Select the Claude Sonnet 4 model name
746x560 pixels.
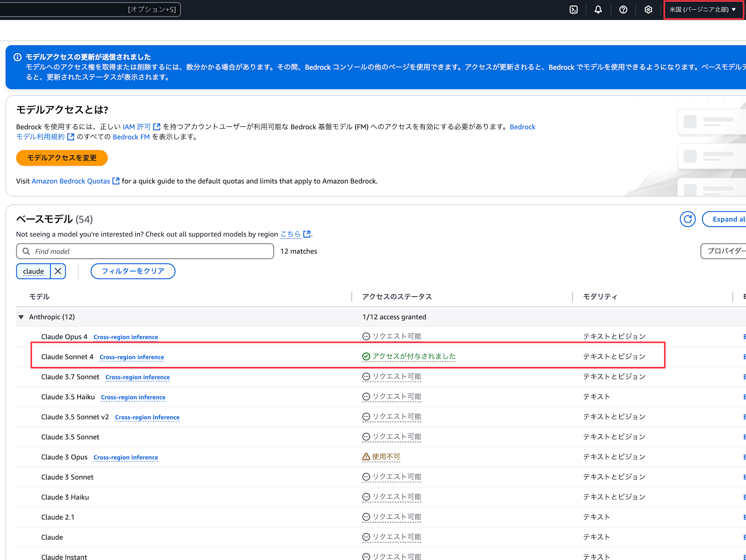pos(67,357)
